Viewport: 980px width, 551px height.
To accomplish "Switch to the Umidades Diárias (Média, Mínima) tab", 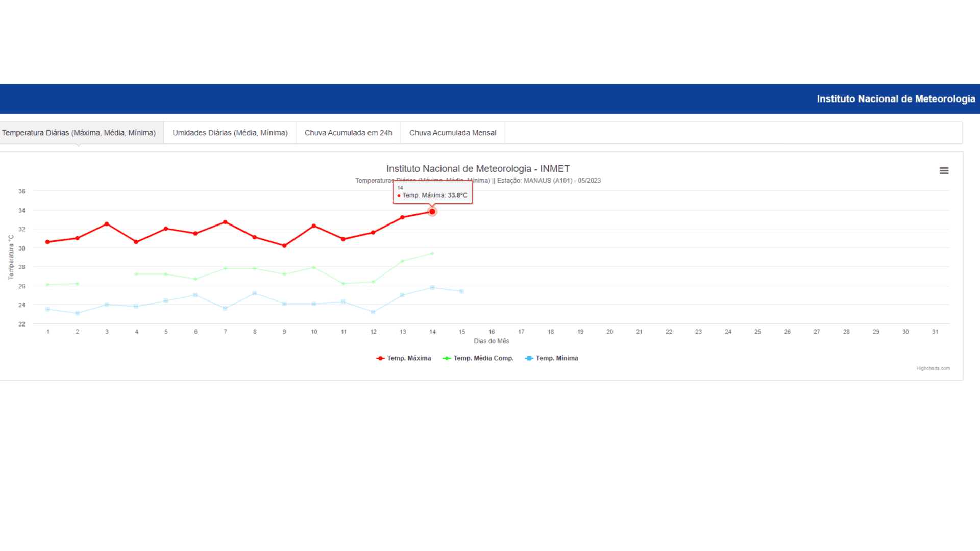I will 230,132.
